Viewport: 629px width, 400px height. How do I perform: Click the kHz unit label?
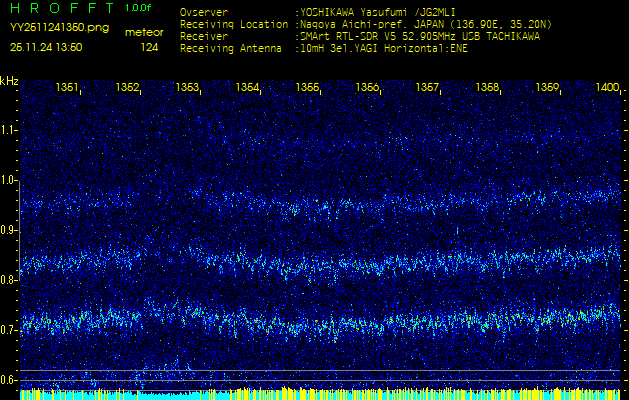tap(9, 80)
